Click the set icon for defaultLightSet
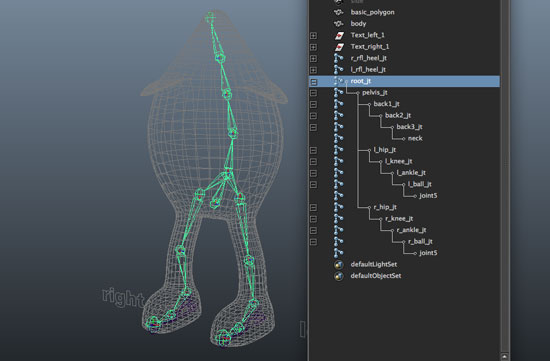Image resolution: width=550 pixels, height=361 pixels. pos(338,265)
